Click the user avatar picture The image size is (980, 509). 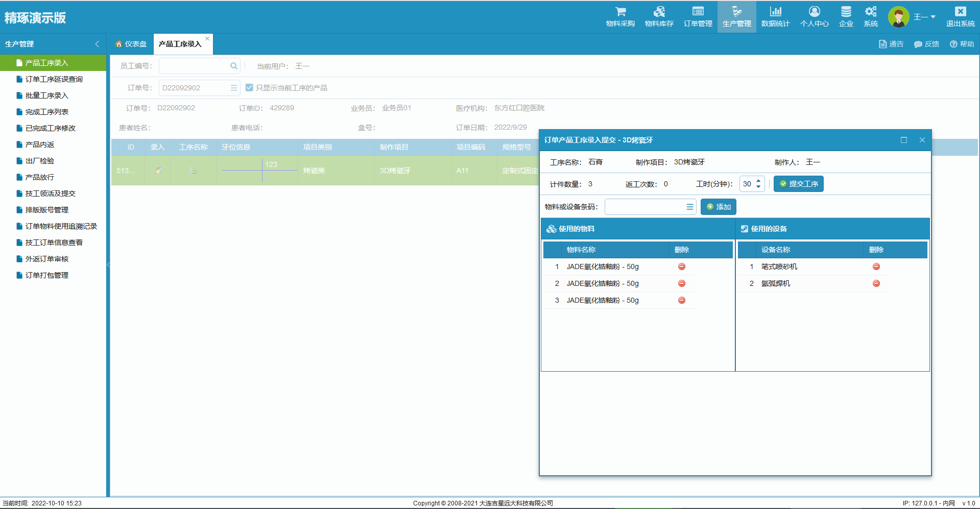point(898,17)
